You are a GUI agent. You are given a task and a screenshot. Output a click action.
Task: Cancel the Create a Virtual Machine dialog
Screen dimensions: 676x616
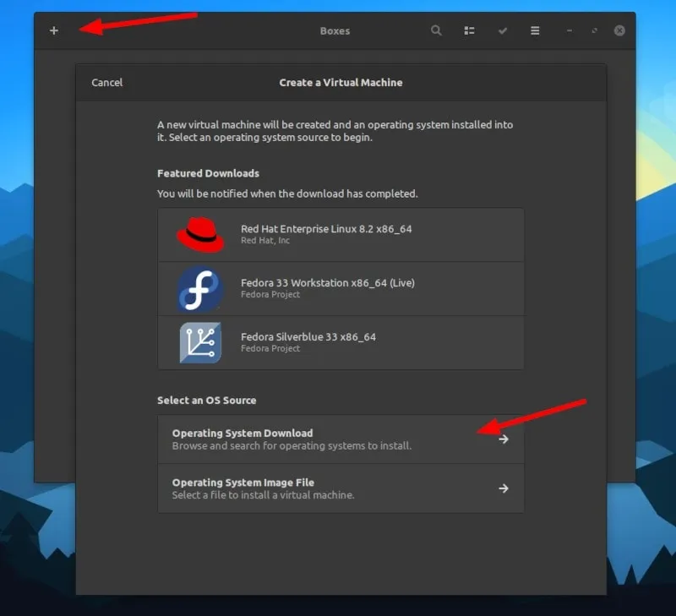tap(107, 83)
